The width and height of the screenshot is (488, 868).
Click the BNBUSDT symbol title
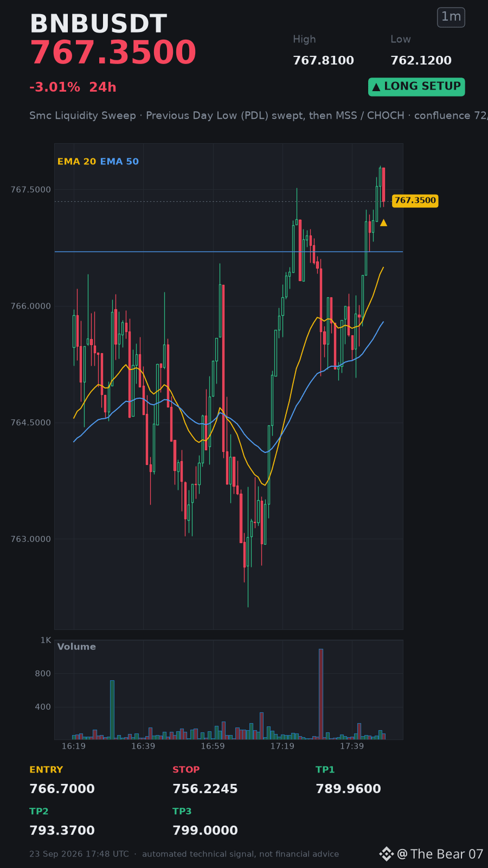(x=98, y=24)
